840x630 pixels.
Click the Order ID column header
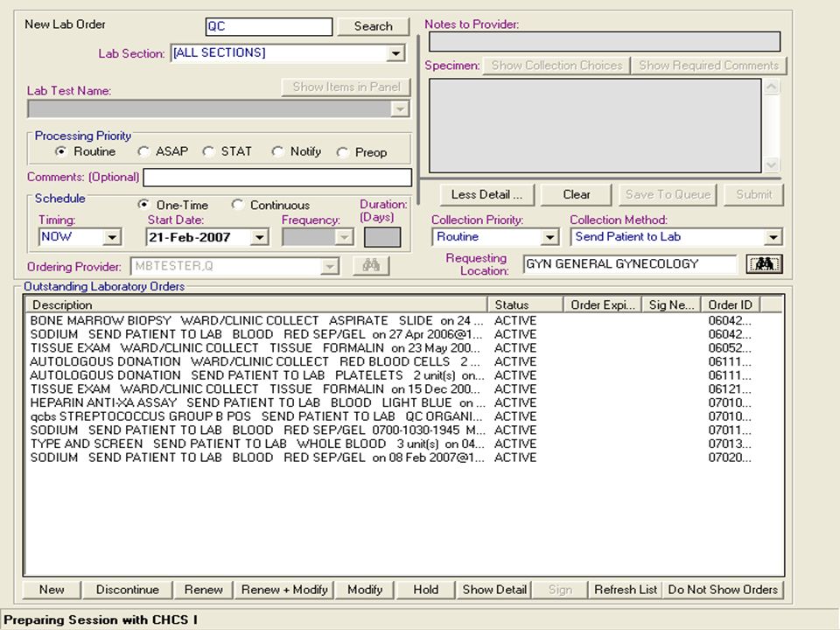(x=731, y=304)
